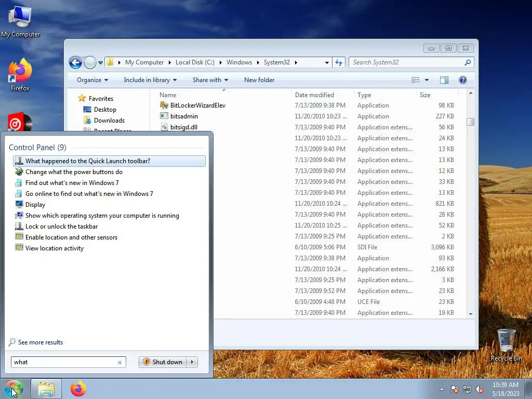The image size is (532, 399).
Task: Select the UCE File row type
Action: pyautogui.click(x=368, y=302)
